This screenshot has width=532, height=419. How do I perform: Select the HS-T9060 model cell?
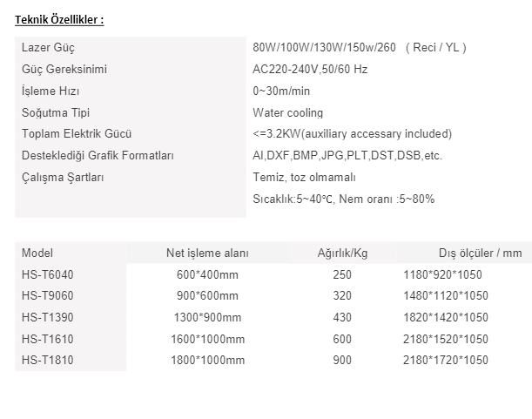coord(48,296)
